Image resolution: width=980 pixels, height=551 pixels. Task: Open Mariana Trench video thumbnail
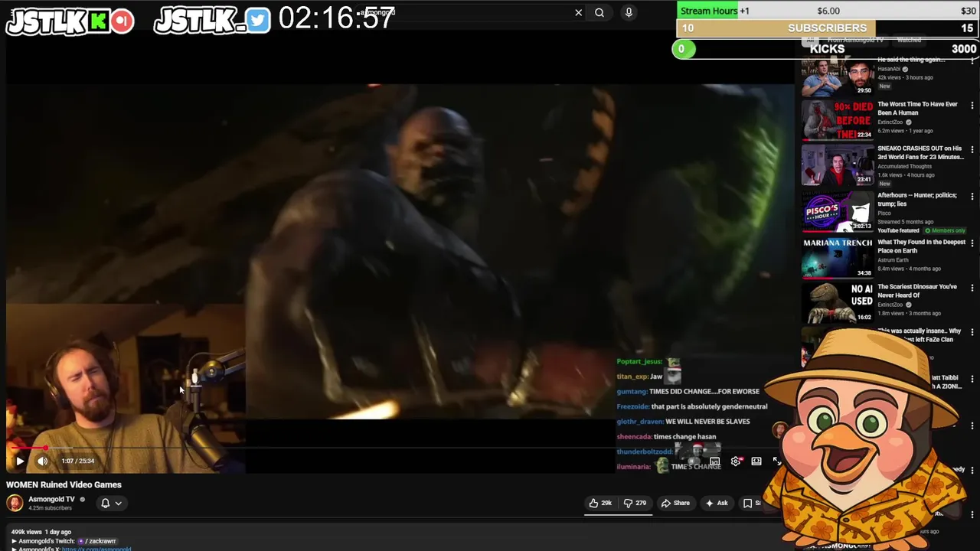(837, 258)
